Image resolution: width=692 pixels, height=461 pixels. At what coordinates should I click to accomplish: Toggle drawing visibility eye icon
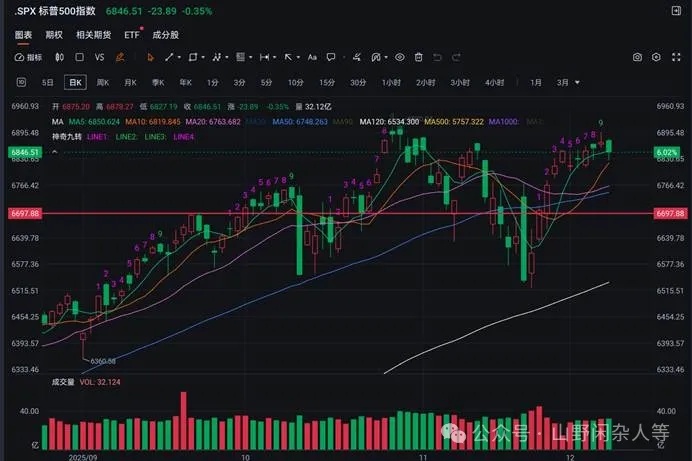400,58
